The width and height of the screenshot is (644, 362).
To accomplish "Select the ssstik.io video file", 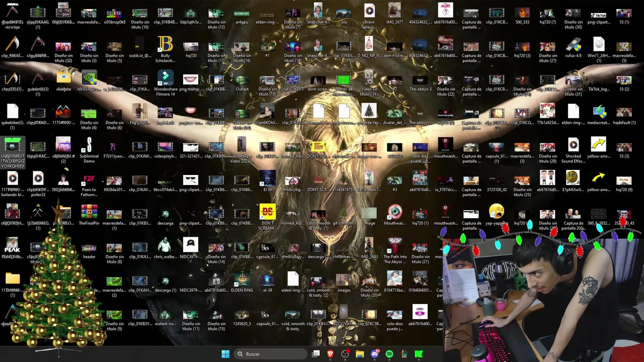I will pos(140,47).
